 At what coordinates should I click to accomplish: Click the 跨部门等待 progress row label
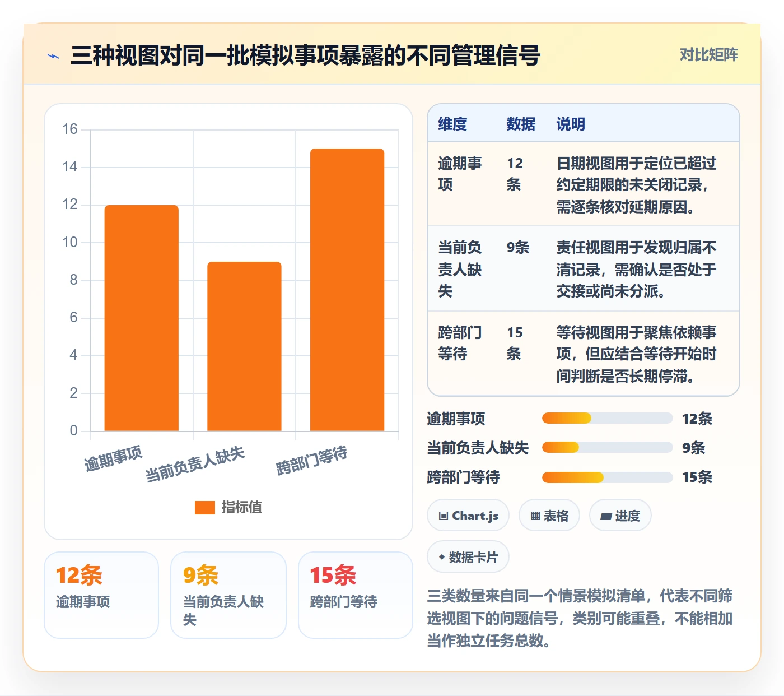click(x=464, y=477)
